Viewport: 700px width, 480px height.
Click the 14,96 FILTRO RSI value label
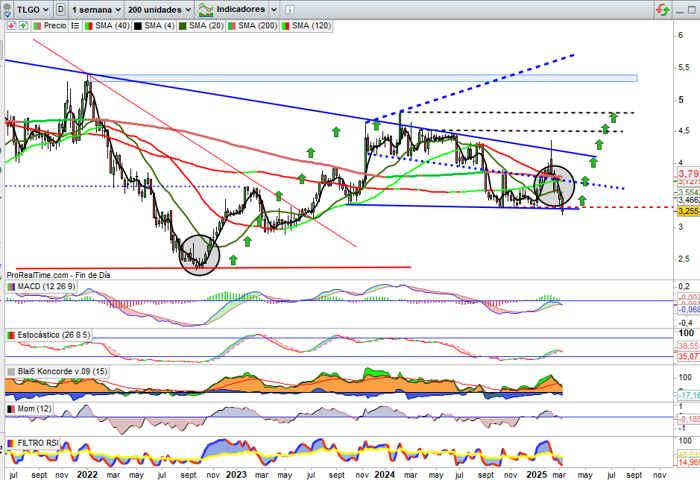(x=688, y=462)
